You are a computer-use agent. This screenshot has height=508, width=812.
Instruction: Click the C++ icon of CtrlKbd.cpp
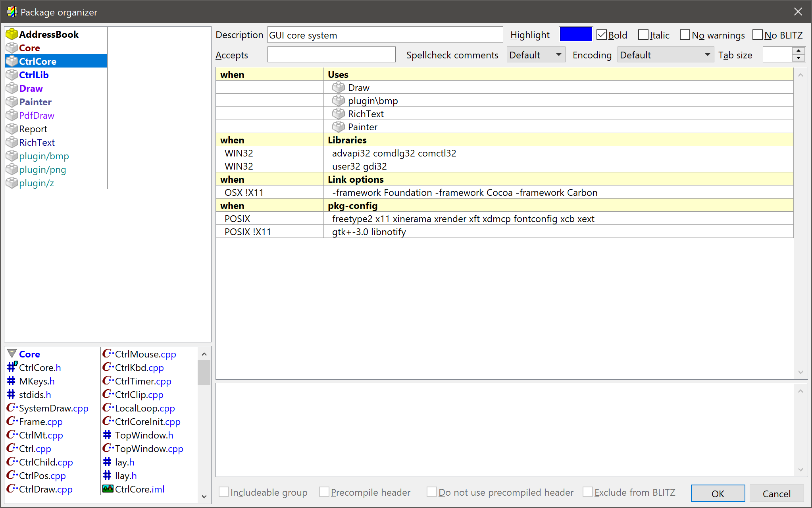click(108, 367)
